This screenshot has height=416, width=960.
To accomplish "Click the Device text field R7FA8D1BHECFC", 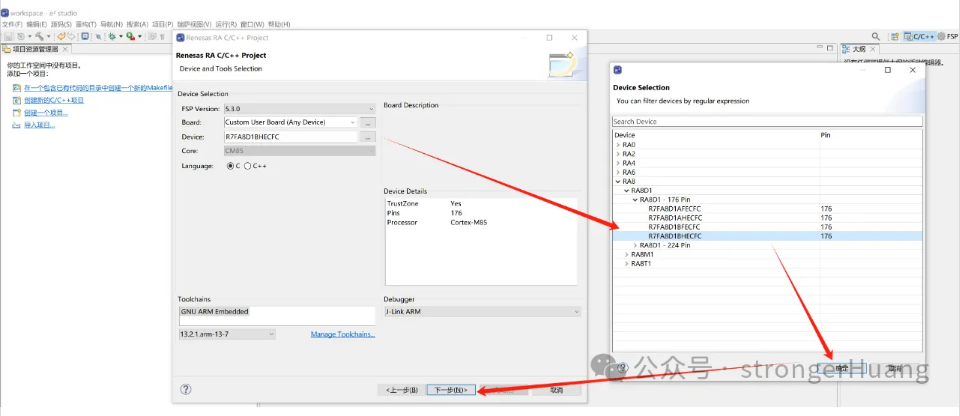I will click(291, 137).
